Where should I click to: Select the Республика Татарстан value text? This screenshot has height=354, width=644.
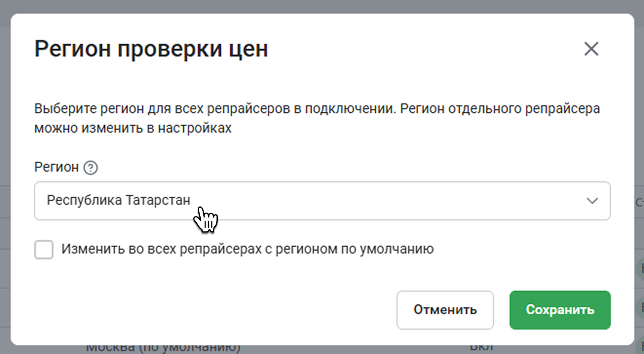[118, 200]
